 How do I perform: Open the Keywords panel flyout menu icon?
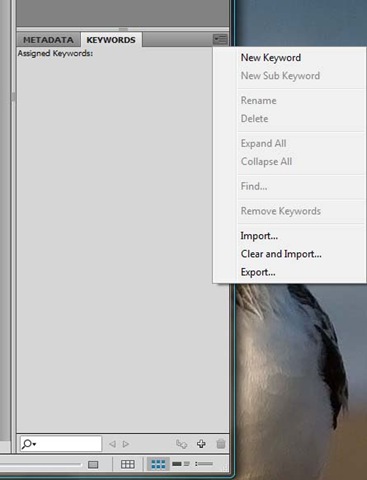220,40
